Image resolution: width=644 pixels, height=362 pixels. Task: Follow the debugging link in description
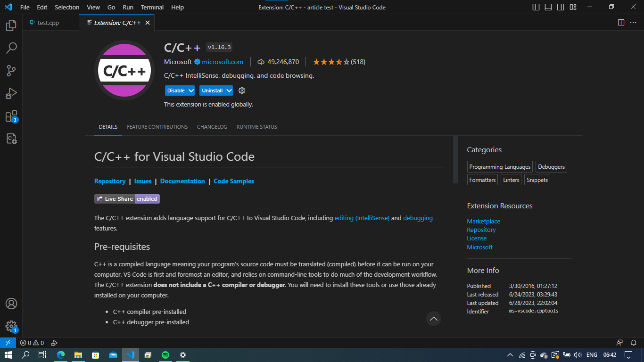(x=418, y=218)
